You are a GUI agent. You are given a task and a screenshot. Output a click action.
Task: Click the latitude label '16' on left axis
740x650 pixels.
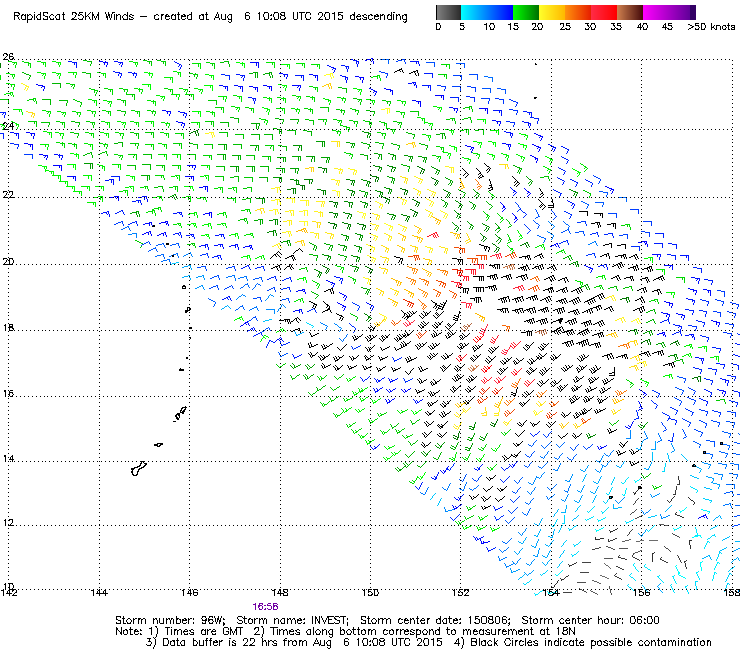[x=8, y=393]
